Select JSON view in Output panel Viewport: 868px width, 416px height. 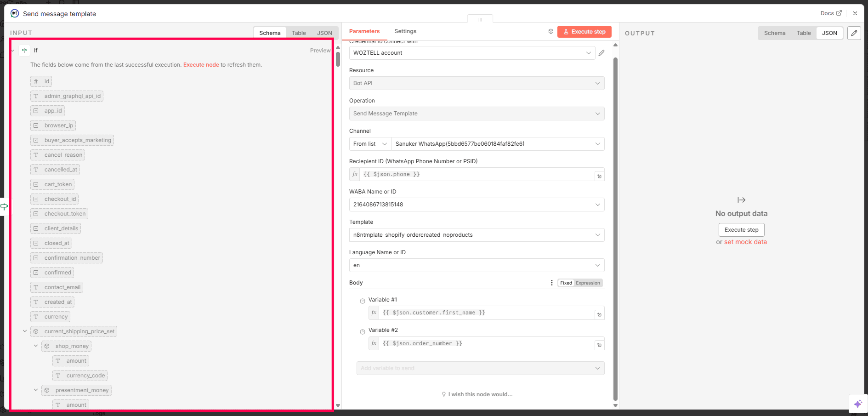(x=829, y=33)
